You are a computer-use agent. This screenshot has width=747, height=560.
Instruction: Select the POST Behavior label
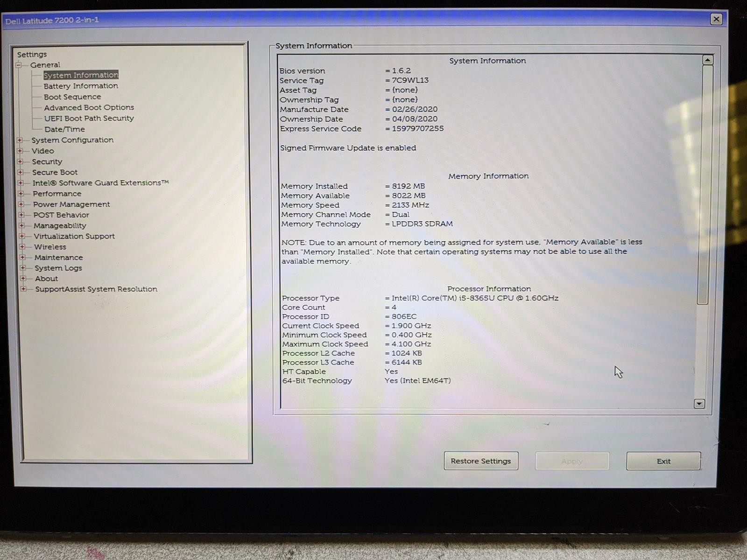pos(61,215)
